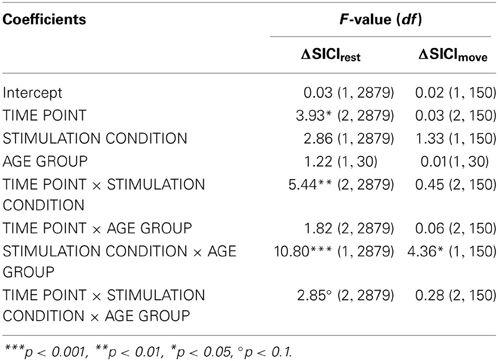The width and height of the screenshot is (498, 361).
Task: Select the Intercept row label
Action: [x=32, y=92]
